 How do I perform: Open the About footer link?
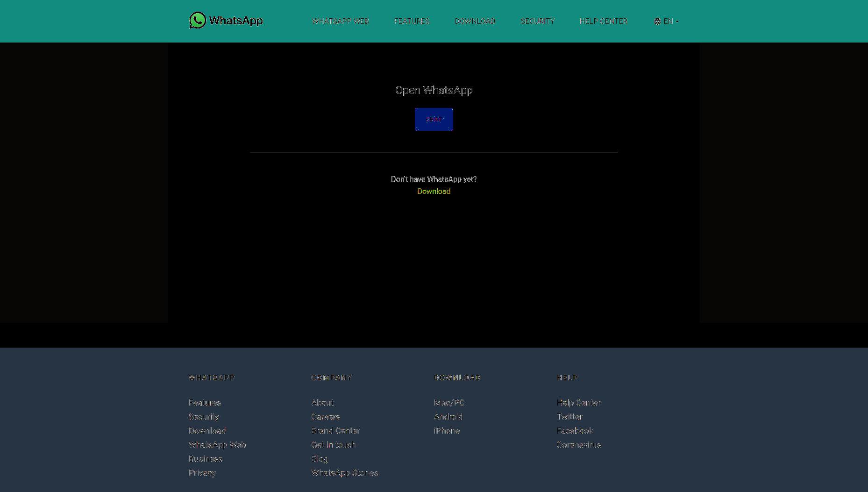(x=322, y=402)
